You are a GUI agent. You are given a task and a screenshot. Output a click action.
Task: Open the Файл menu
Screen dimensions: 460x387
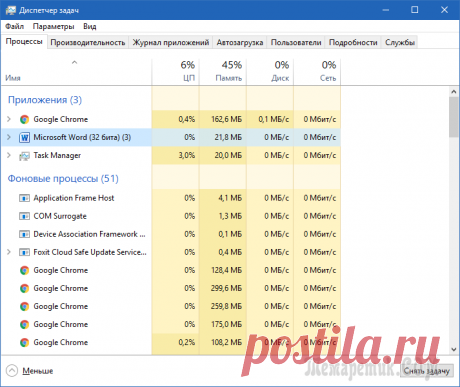[14, 26]
